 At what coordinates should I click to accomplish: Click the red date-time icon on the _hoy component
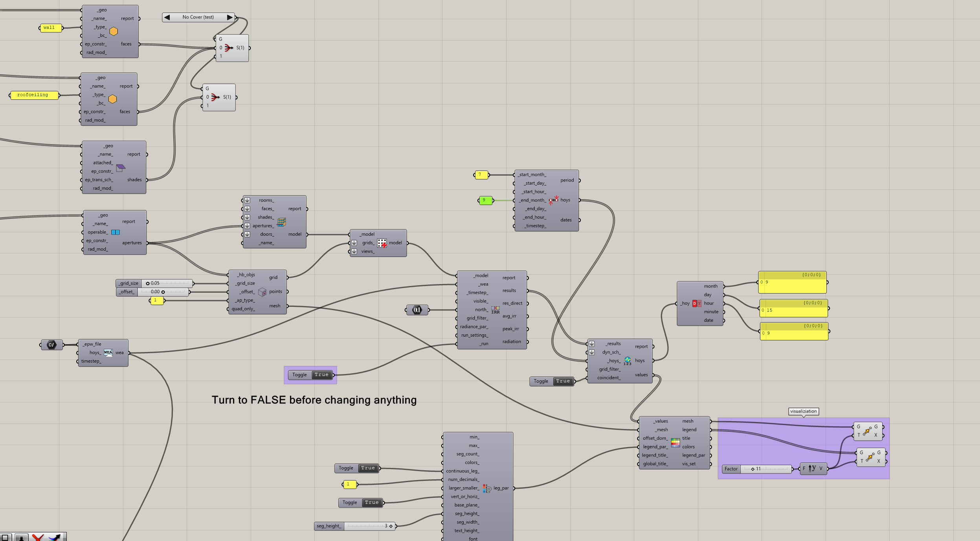click(696, 303)
